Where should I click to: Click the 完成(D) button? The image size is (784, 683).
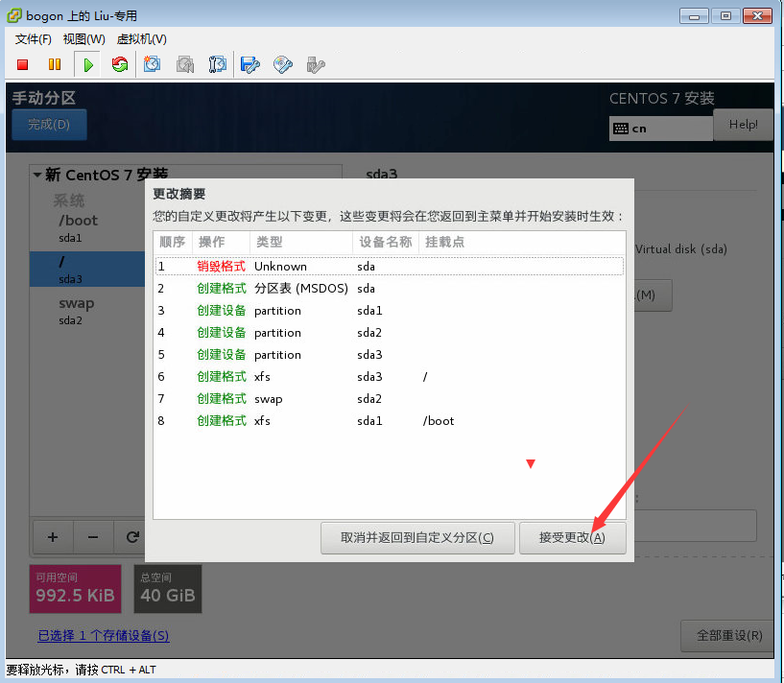[49, 124]
